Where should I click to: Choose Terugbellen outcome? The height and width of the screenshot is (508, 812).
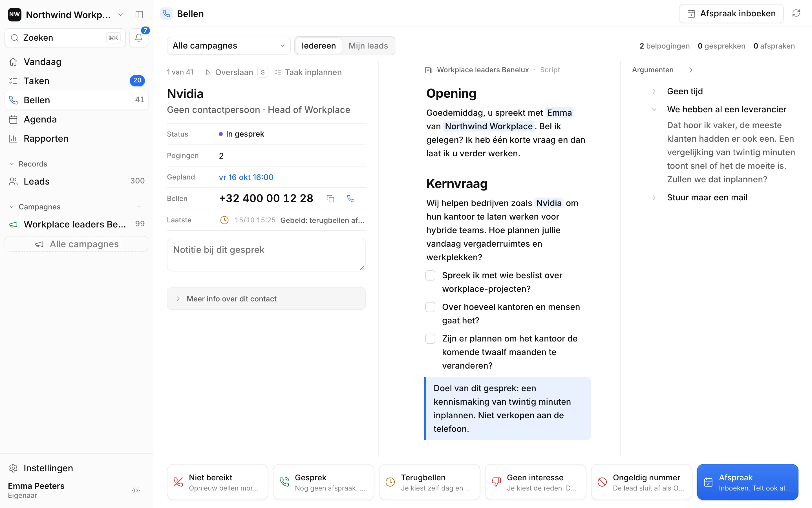point(429,482)
